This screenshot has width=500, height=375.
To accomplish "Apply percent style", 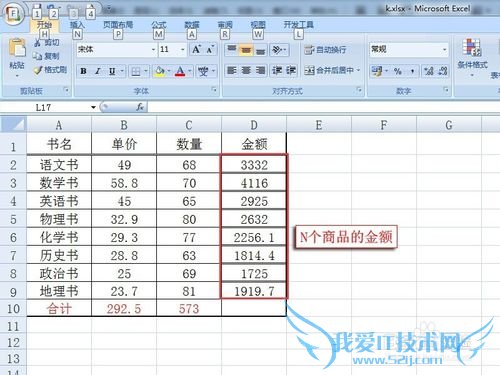I will tap(397, 71).
